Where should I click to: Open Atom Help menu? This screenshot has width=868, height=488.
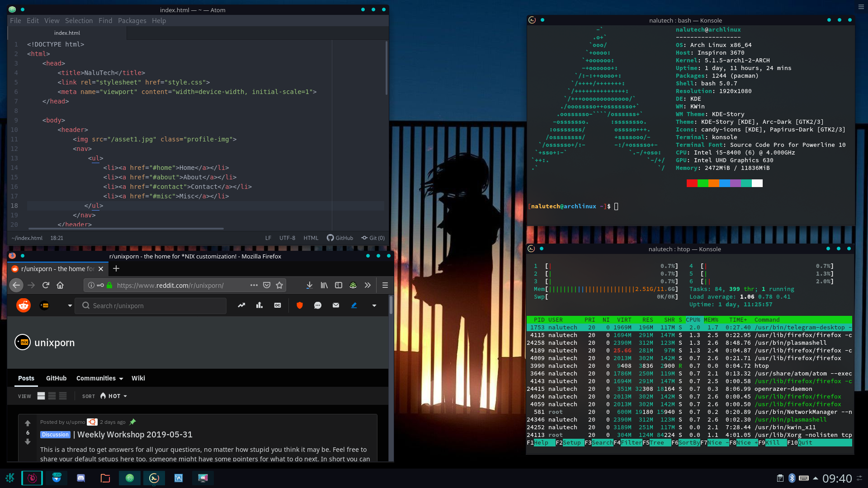click(x=159, y=21)
